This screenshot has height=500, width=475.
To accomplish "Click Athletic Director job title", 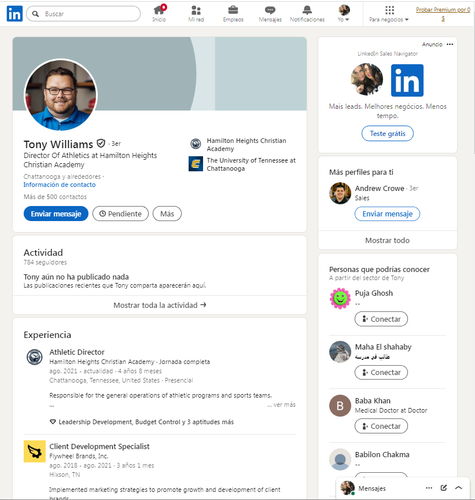I will coord(77,352).
